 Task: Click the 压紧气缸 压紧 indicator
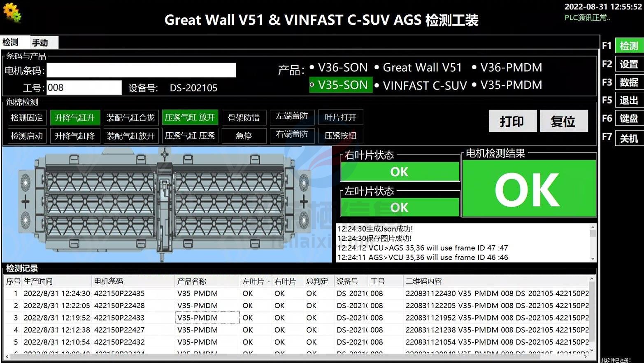[x=190, y=136]
